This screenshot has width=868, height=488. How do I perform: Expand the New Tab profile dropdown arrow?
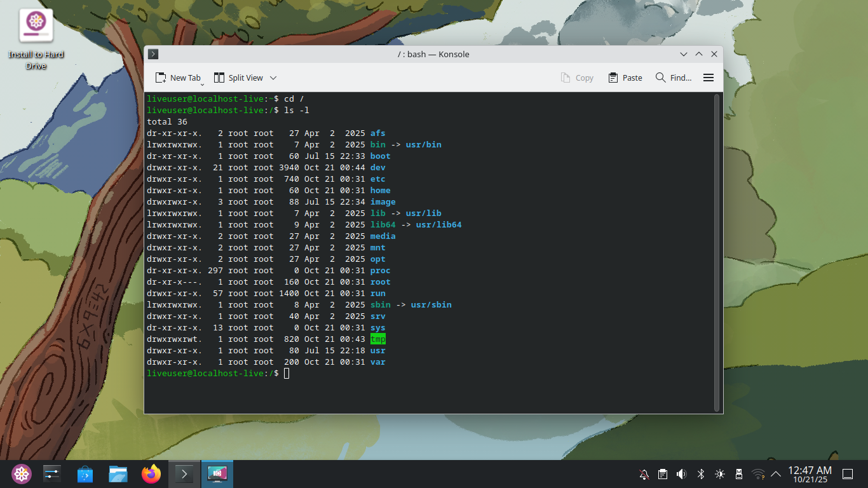(x=203, y=83)
